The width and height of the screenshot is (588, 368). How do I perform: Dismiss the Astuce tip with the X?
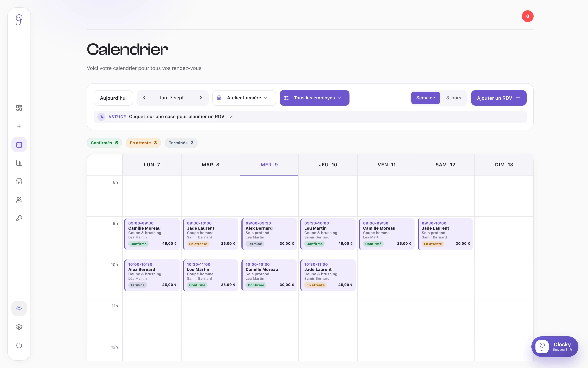tap(231, 117)
